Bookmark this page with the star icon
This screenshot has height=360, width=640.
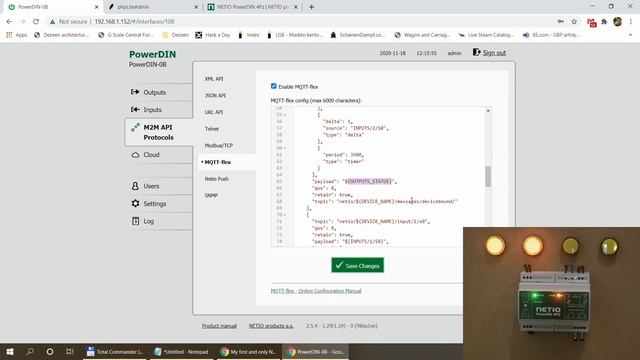click(x=574, y=22)
